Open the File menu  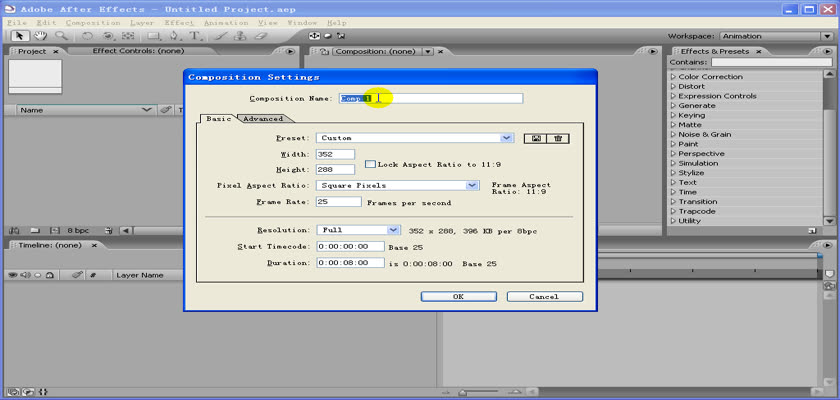coord(17,23)
